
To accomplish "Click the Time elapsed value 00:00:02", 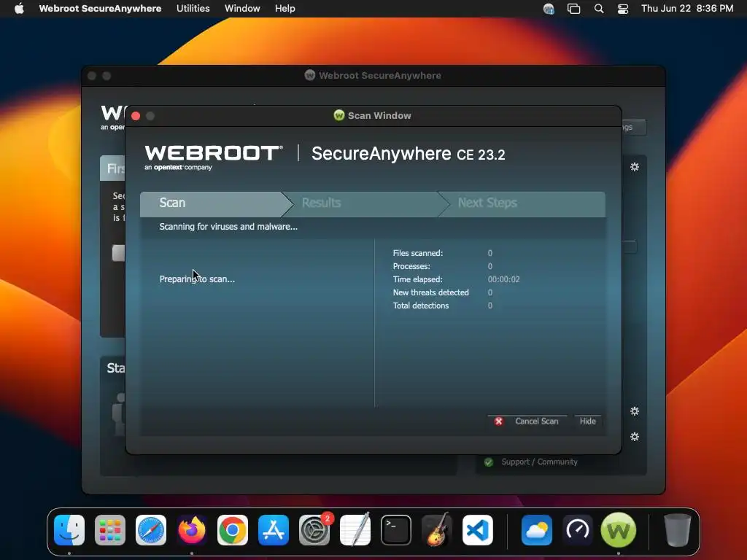I will [503, 279].
